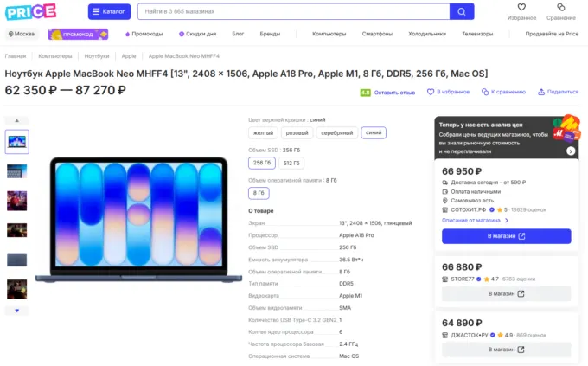Click the промокод banner button

click(78, 34)
